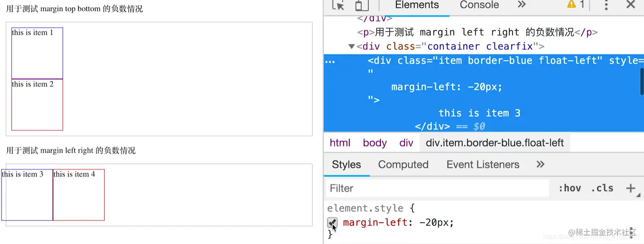644x244 pixels.
Task: Click the ellipsis beside the selected node
Action: coord(330,61)
